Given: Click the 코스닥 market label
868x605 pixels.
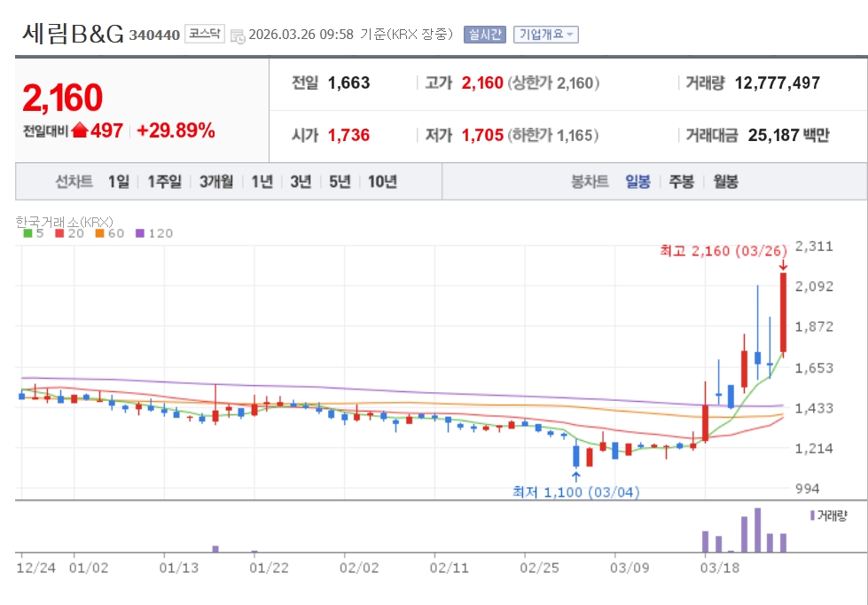Looking at the screenshot, I should pos(204,34).
